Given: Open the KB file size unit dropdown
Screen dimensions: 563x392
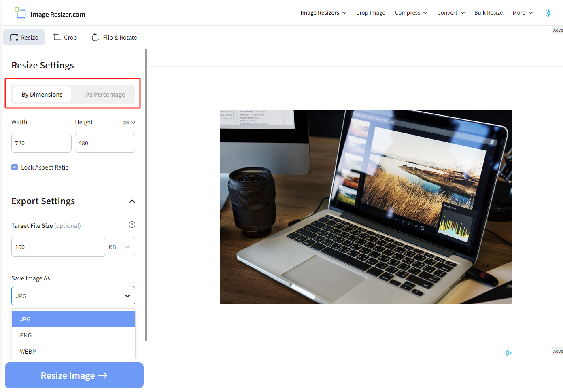Looking at the screenshot, I should pyautogui.click(x=119, y=247).
